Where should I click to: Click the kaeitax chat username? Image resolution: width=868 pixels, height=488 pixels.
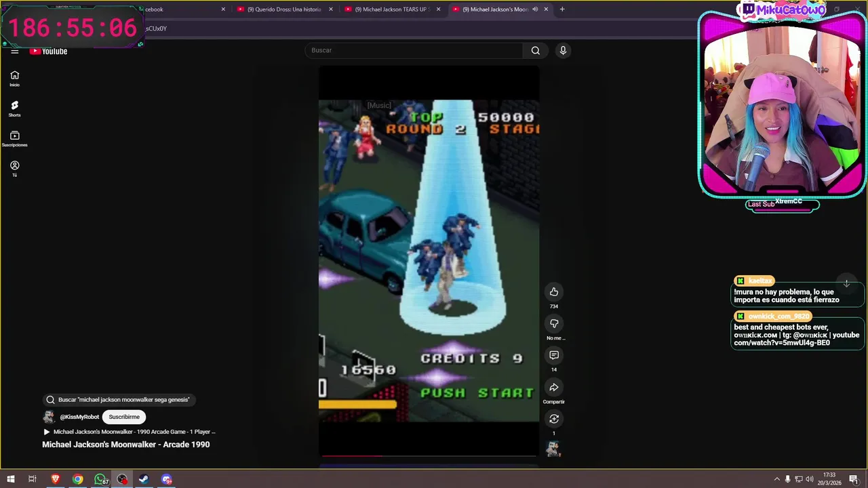click(x=760, y=281)
